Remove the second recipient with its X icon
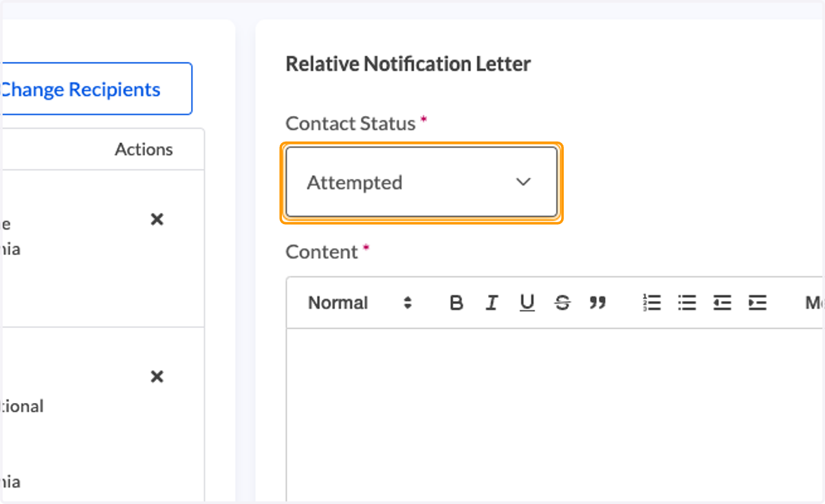Viewport: 825px width, 504px height. pos(157,377)
